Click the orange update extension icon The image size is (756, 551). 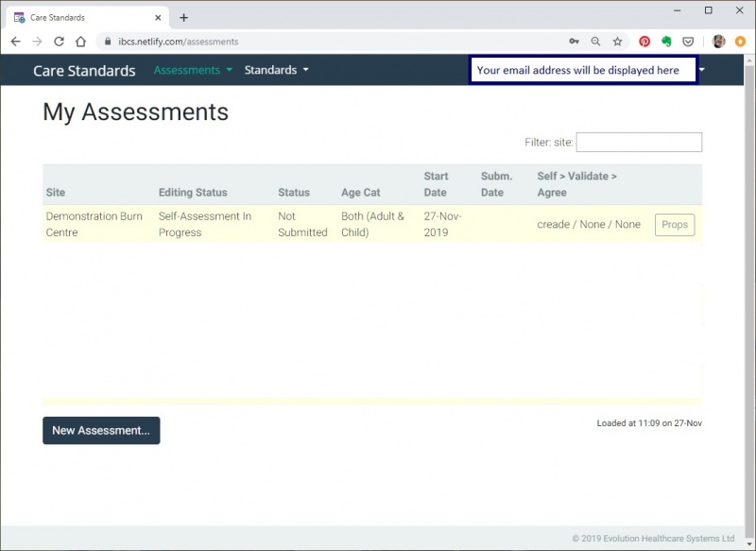point(740,42)
